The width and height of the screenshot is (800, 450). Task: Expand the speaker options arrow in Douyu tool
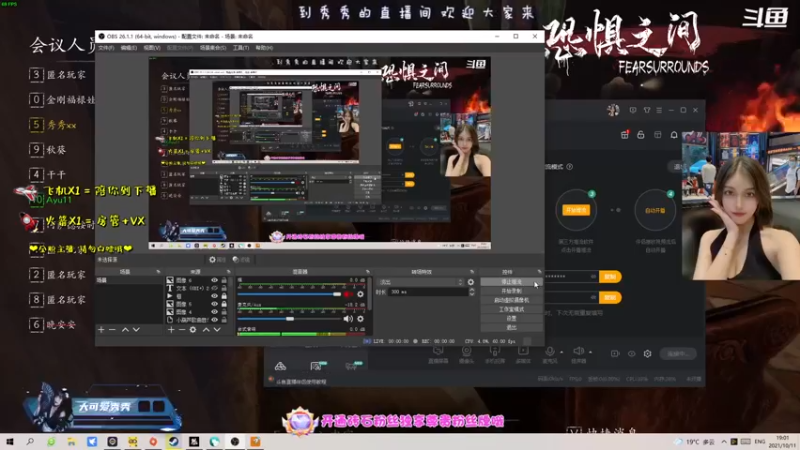coord(591,352)
